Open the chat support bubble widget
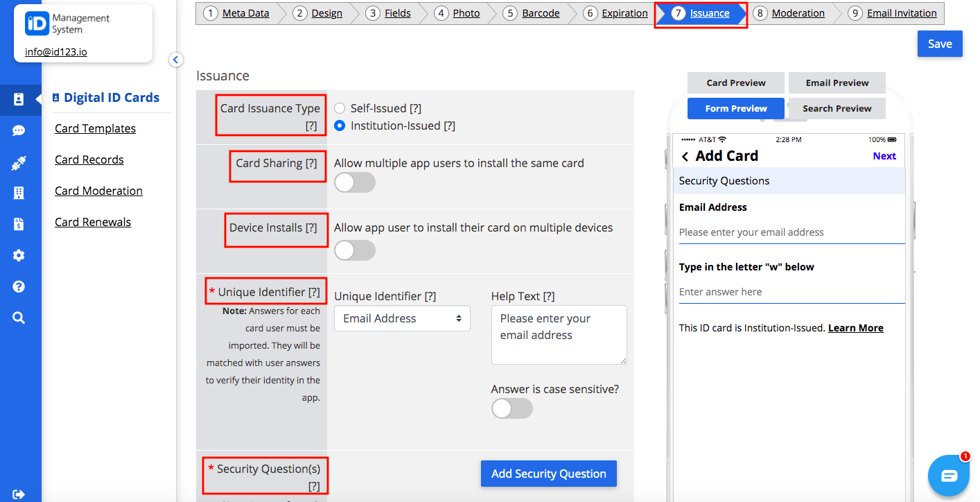Image resolution: width=980 pixels, height=502 pixels. 949,476
